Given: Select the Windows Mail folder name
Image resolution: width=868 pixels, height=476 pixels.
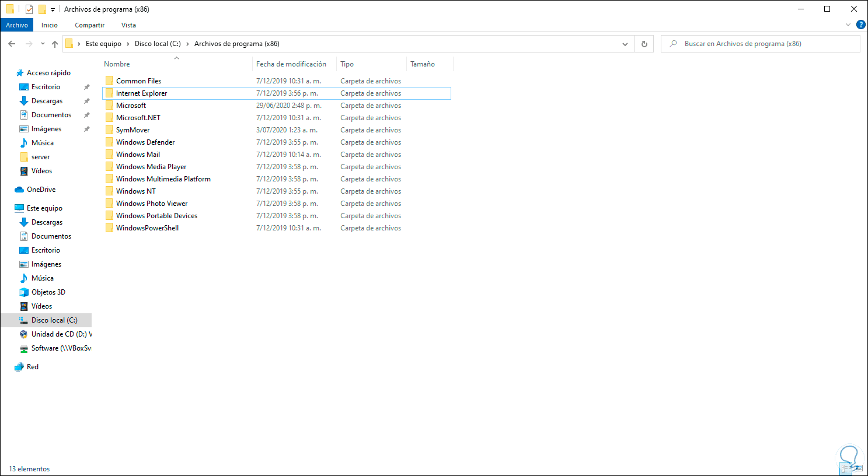Looking at the screenshot, I should click(138, 155).
